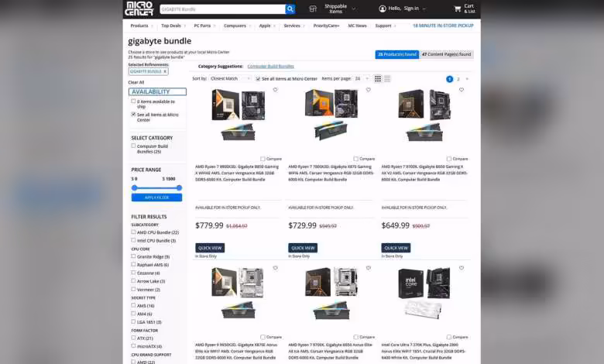The width and height of the screenshot is (604, 364).
Task: Check Raphael AM5 CPU core filter
Action: [133, 264]
